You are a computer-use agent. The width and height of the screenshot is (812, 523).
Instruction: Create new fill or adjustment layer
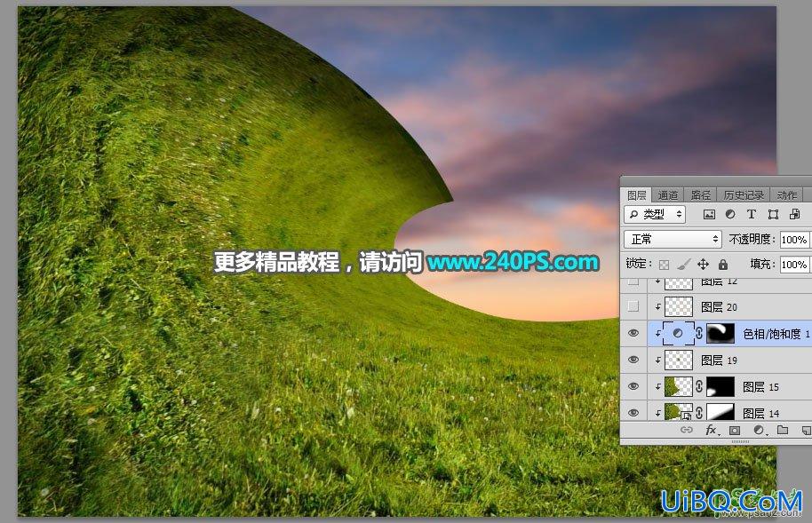759,430
